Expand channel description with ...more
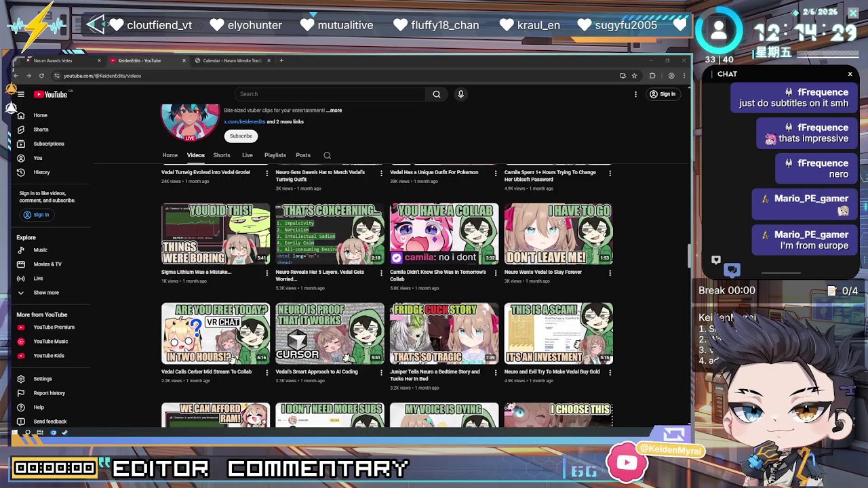Viewport: 868px width, 488px height. pos(334,110)
